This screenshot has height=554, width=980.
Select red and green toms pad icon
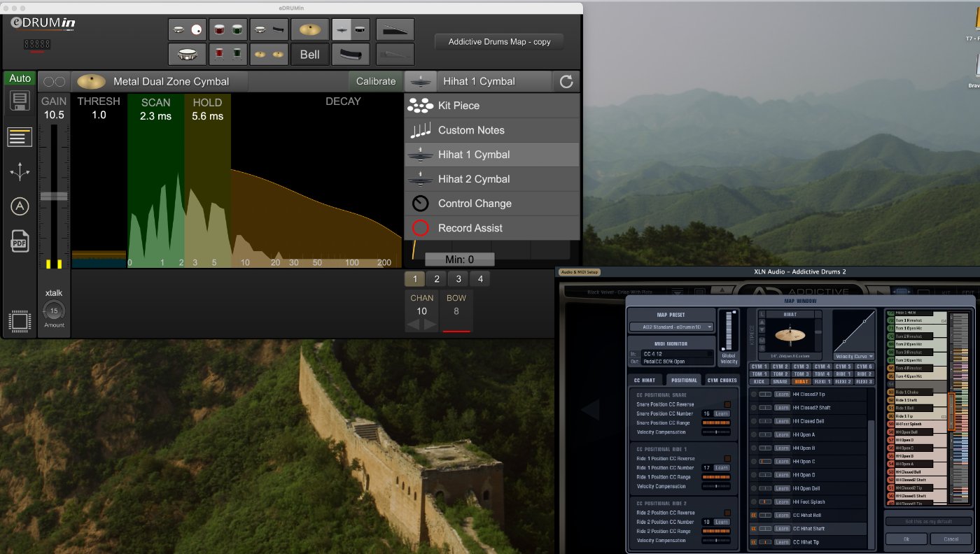pyautogui.click(x=228, y=30)
